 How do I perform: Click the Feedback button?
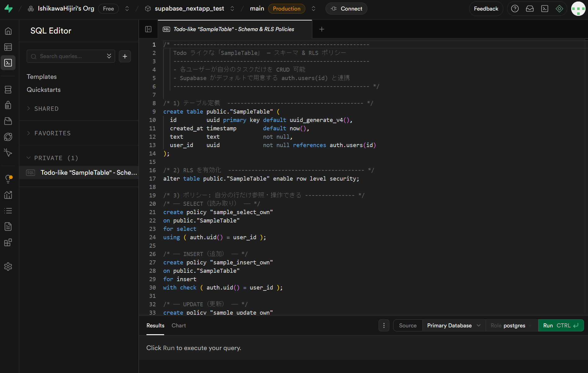click(x=486, y=9)
